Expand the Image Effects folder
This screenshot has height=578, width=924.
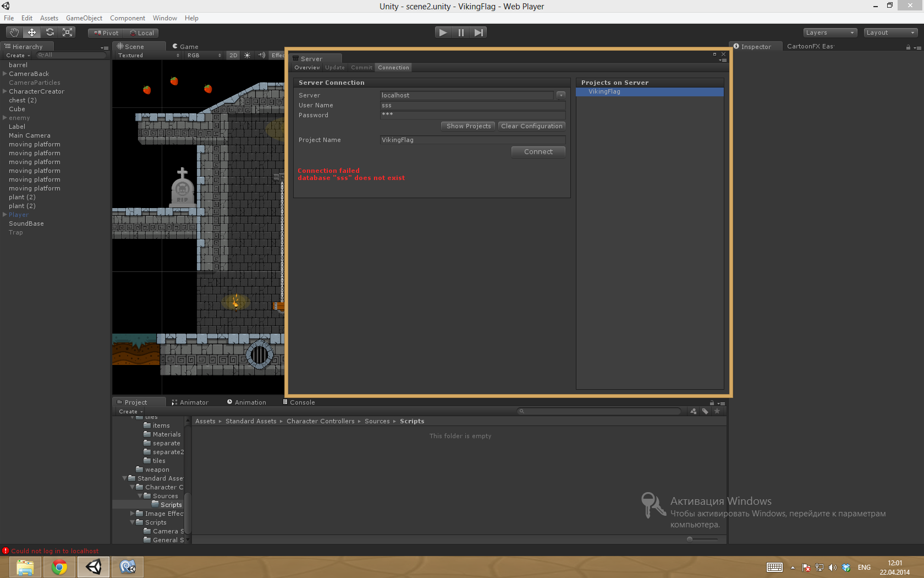coord(132,514)
